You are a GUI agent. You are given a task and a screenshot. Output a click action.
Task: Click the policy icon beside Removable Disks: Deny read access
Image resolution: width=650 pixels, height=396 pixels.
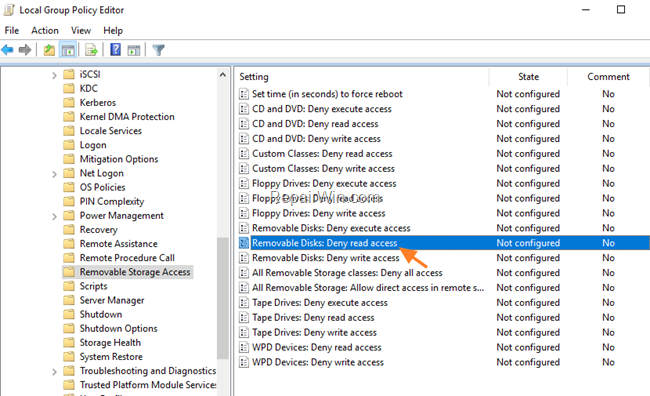(x=244, y=243)
